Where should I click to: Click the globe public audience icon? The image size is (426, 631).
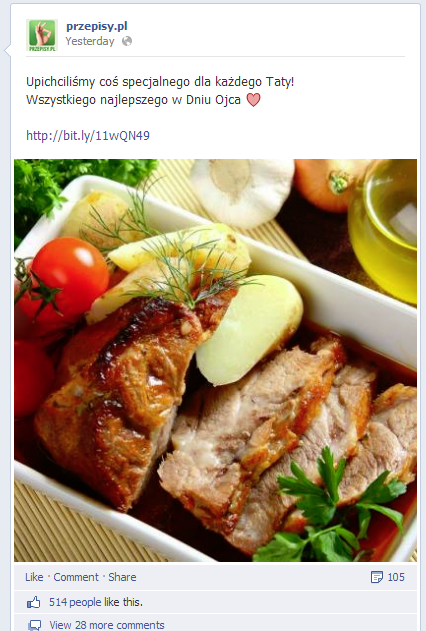point(127,41)
